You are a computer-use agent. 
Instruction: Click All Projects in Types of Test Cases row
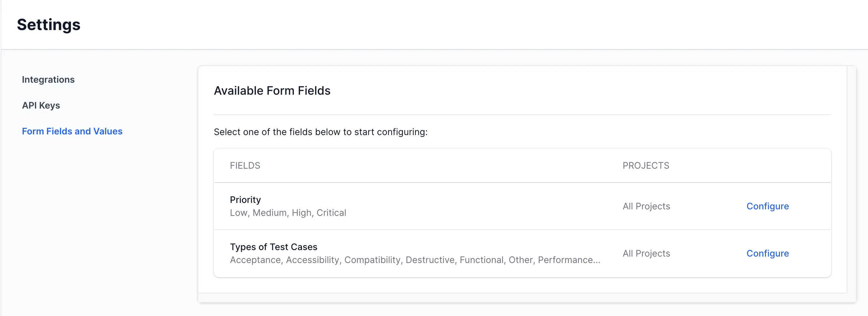(x=646, y=253)
